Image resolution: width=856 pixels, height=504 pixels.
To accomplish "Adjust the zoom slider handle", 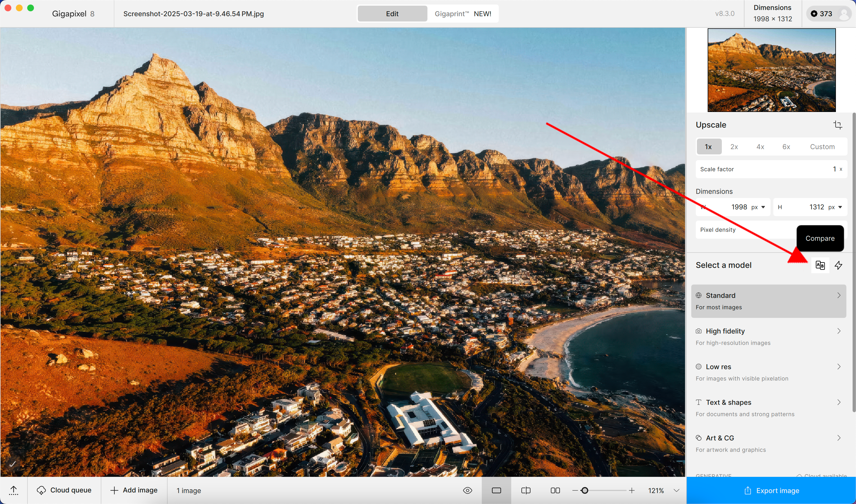I will tap(585, 490).
